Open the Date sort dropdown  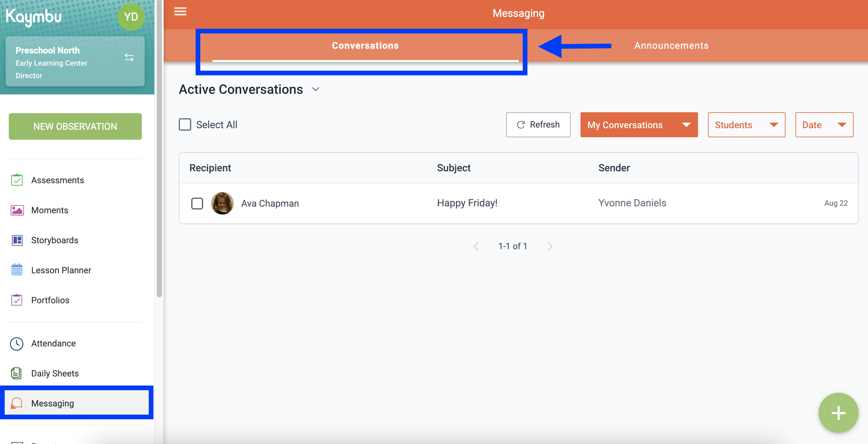(824, 125)
